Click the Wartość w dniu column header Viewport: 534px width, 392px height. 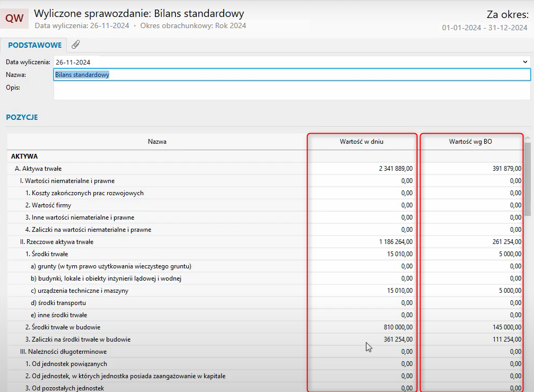pos(361,141)
